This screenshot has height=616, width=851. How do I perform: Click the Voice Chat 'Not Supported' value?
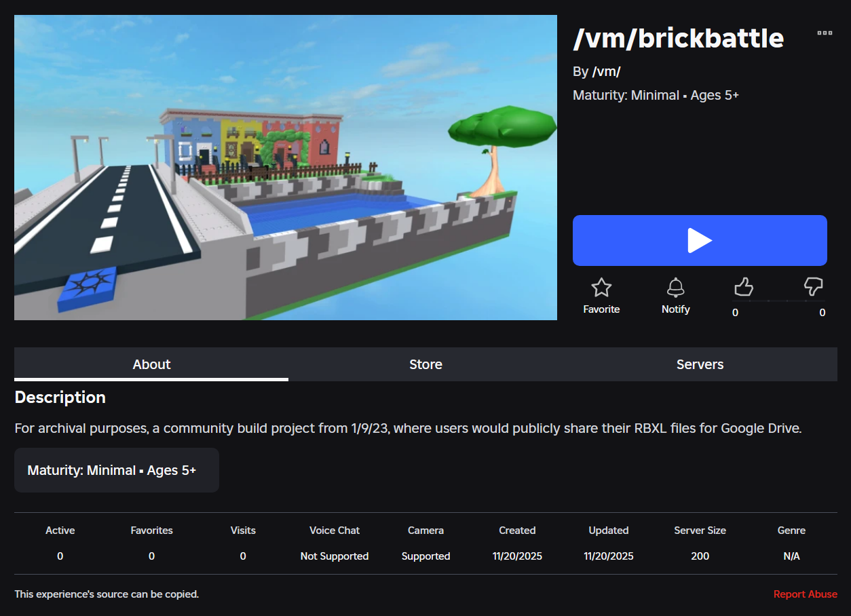click(x=335, y=556)
